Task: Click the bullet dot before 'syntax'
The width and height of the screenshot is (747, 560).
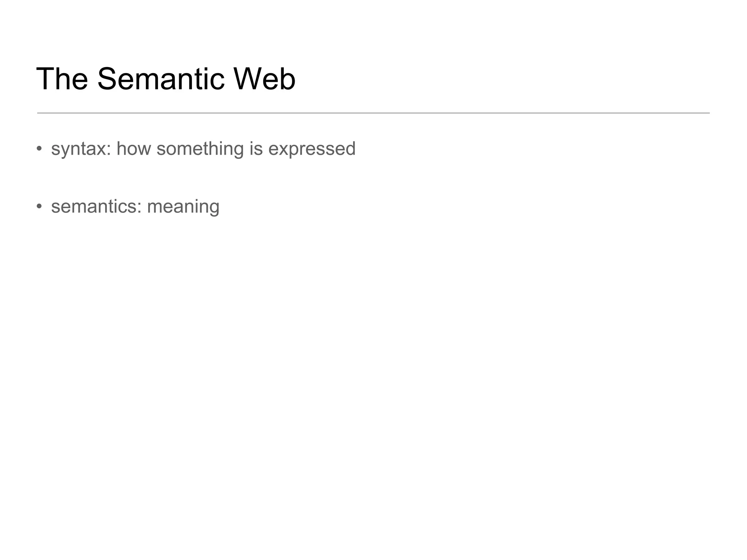Action: coord(39,149)
